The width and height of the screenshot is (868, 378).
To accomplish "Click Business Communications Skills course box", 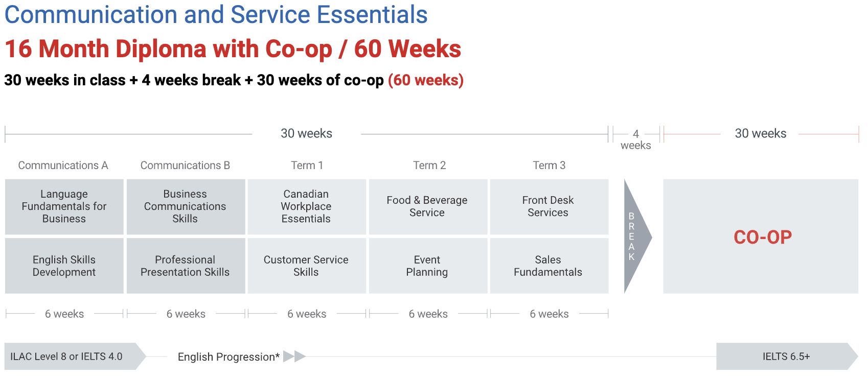I will tap(186, 207).
